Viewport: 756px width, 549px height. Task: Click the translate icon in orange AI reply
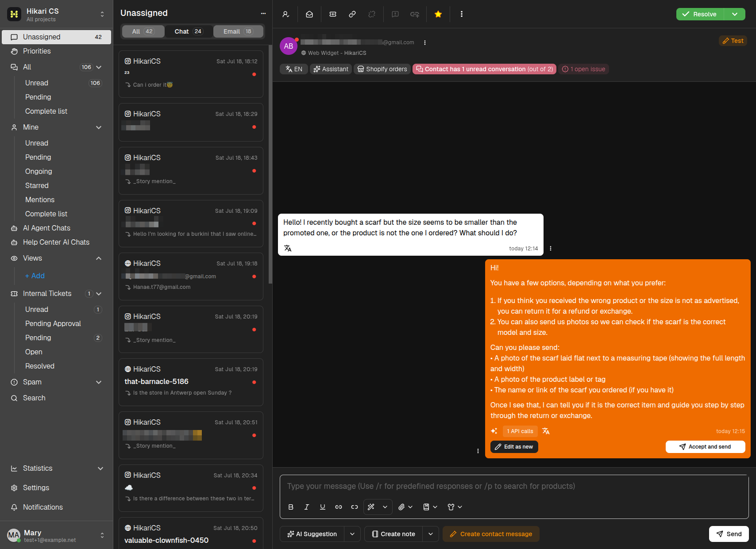546,431
